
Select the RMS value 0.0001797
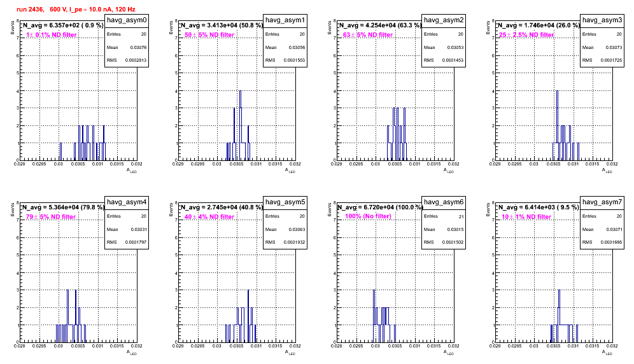click(x=136, y=242)
